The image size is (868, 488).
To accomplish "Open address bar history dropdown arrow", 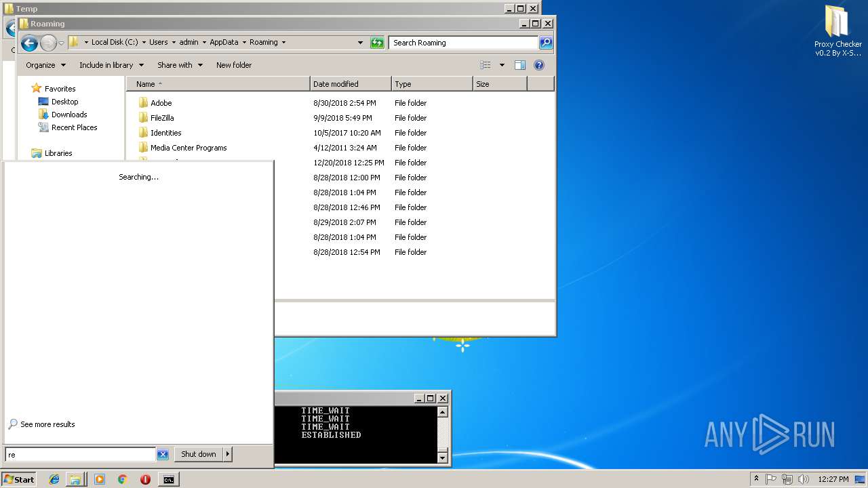I will point(360,43).
